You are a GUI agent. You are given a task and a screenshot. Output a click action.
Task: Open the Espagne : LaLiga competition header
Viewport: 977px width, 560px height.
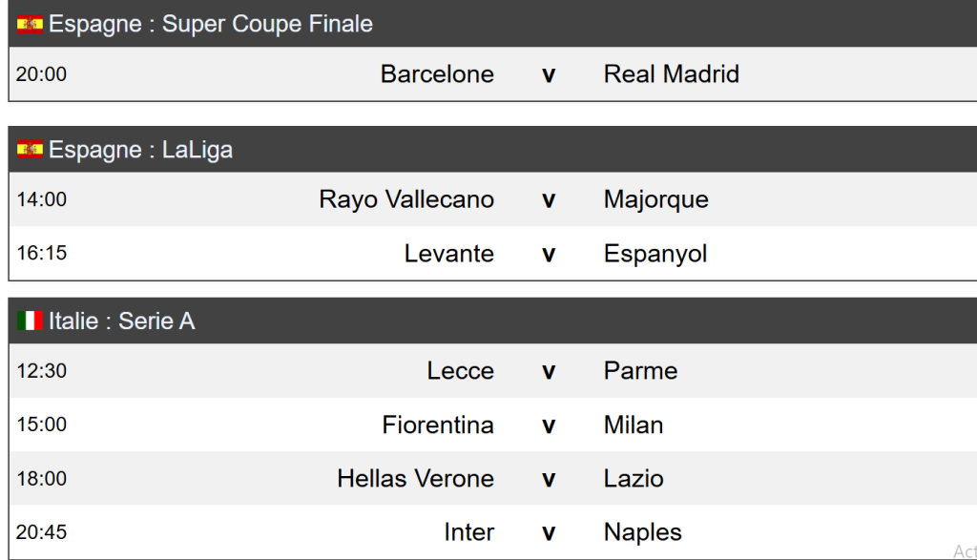(140, 150)
